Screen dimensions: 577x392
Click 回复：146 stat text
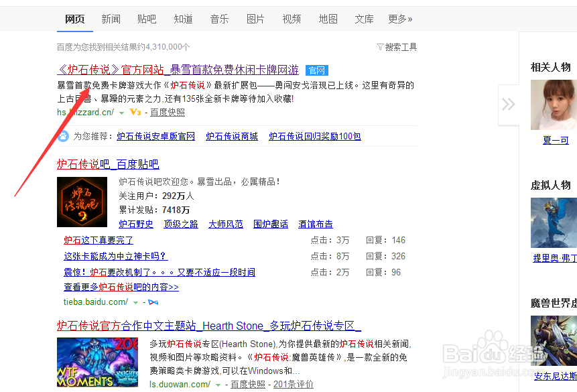[385, 241]
